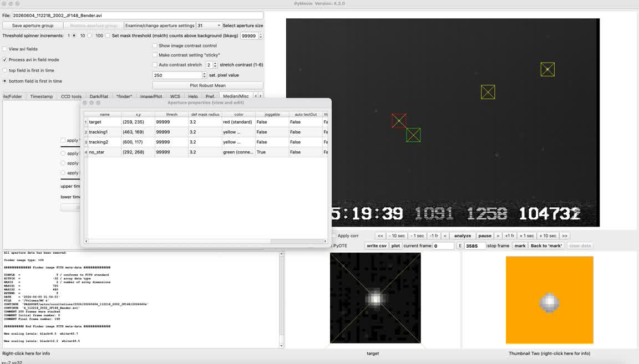This screenshot has height=364, width=639.
Task: Set threshold spinner increment to 10
Action: [90, 36]
